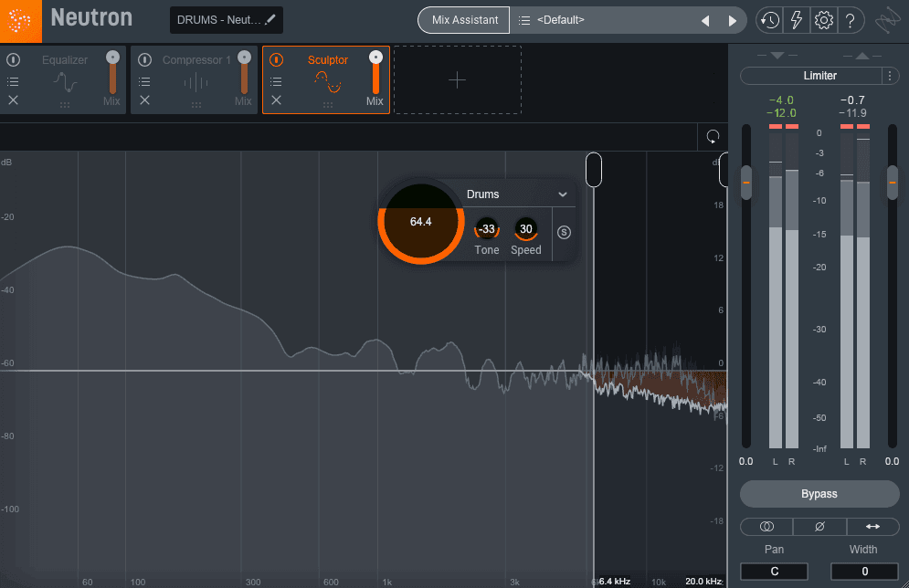This screenshot has height=588, width=909.
Task: Grab Compressor 1 reorder handle dots
Action: tap(196, 105)
